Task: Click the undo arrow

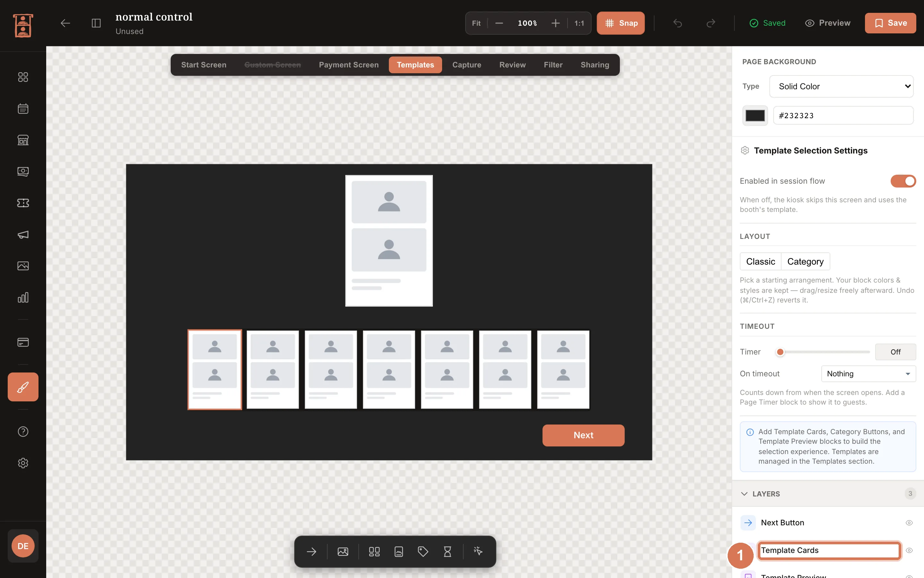Action: [678, 23]
